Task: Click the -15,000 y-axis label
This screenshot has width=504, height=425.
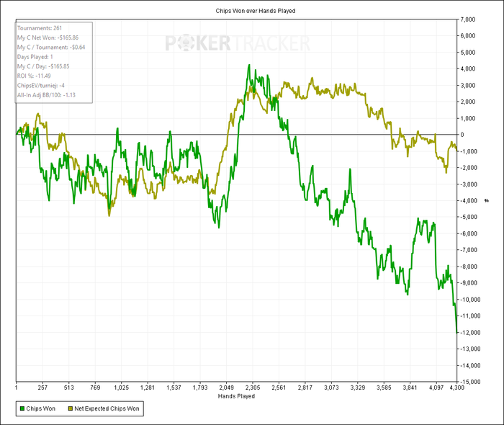Action: 470,382
